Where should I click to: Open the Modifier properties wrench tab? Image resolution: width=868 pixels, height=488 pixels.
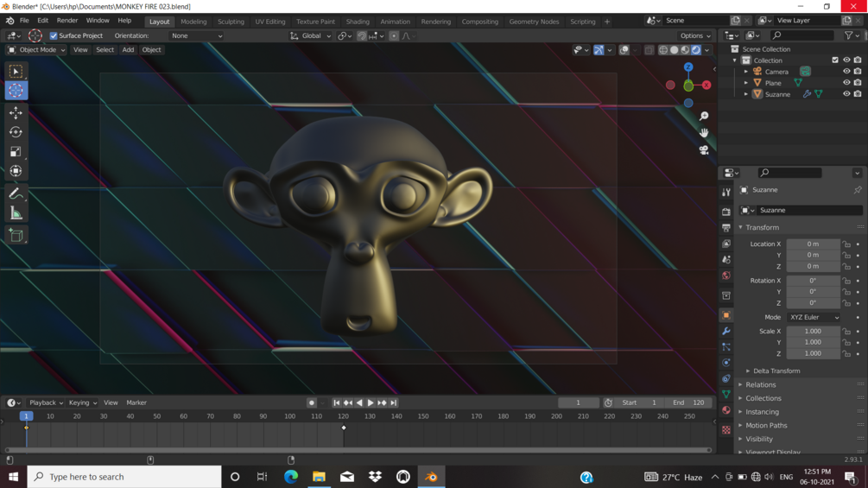(x=726, y=331)
